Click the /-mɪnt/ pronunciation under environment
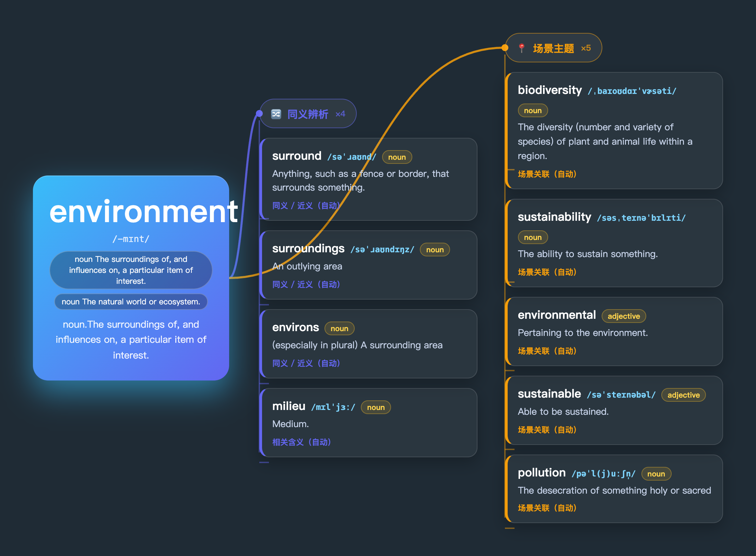The width and height of the screenshot is (756, 556). [x=131, y=239]
